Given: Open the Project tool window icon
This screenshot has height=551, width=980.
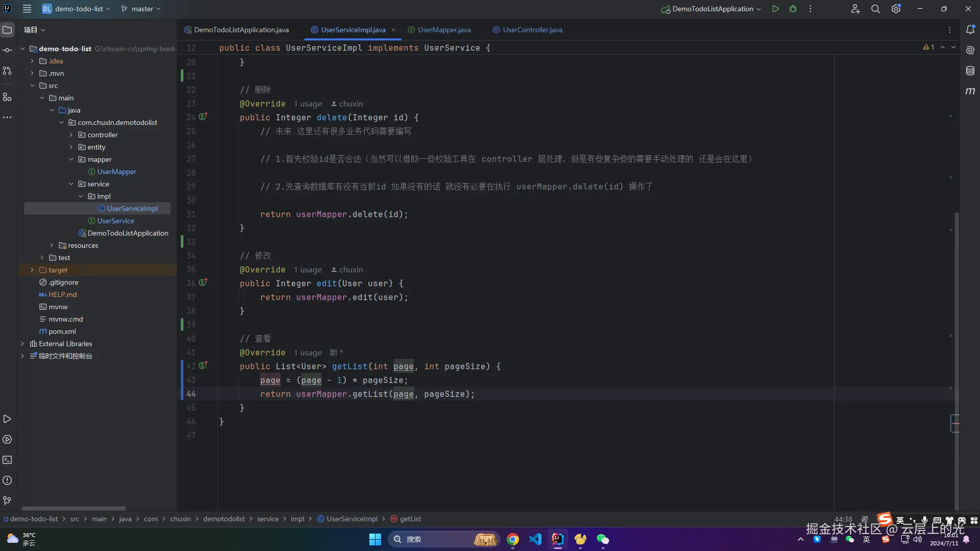Looking at the screenshot, I should (7, 30).
